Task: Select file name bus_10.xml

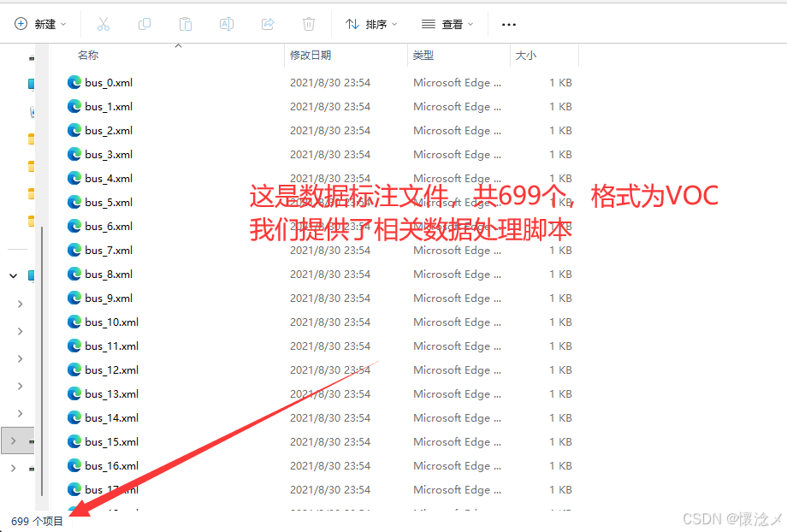Action: point(112,322)
